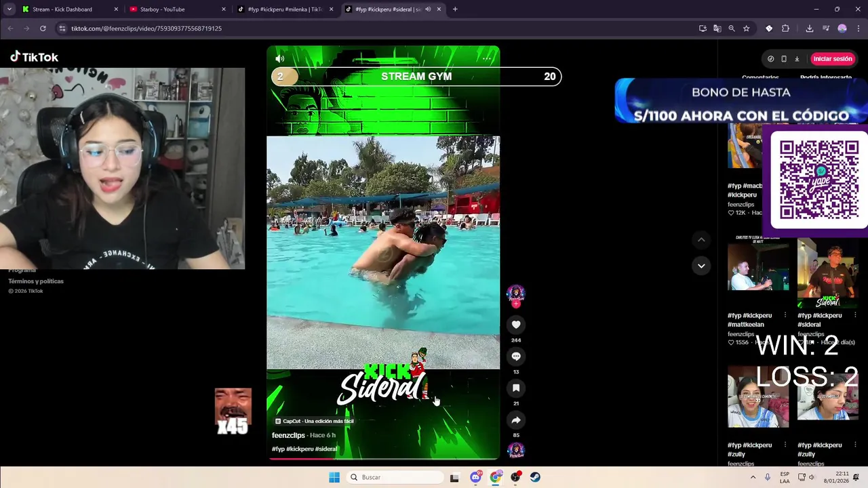
Task: Click the TikTok desktop download icon
Action: [797, 59]
